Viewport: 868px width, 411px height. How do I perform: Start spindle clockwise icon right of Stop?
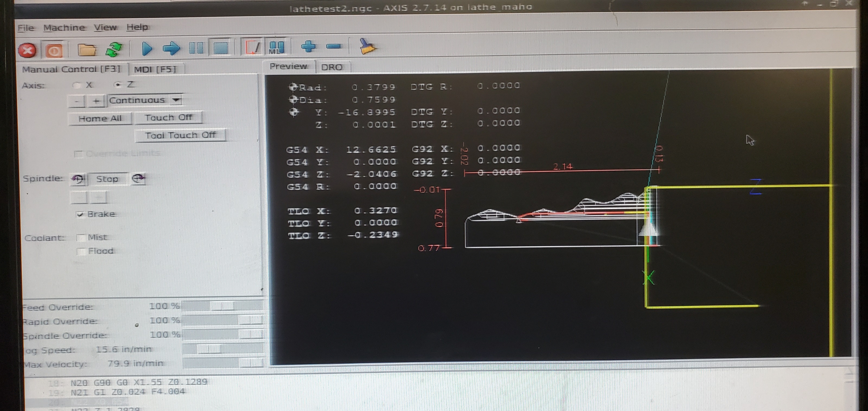coord(139,178)
